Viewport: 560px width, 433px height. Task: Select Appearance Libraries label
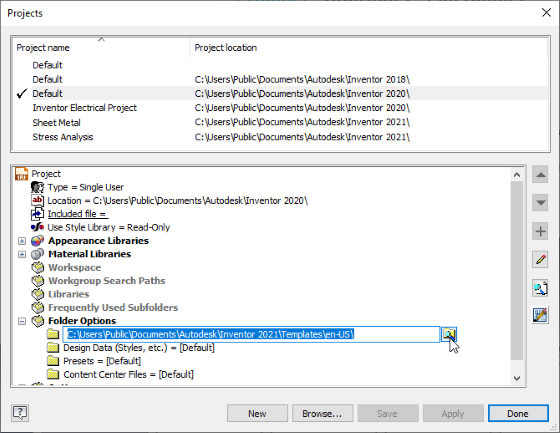(99, 241)
